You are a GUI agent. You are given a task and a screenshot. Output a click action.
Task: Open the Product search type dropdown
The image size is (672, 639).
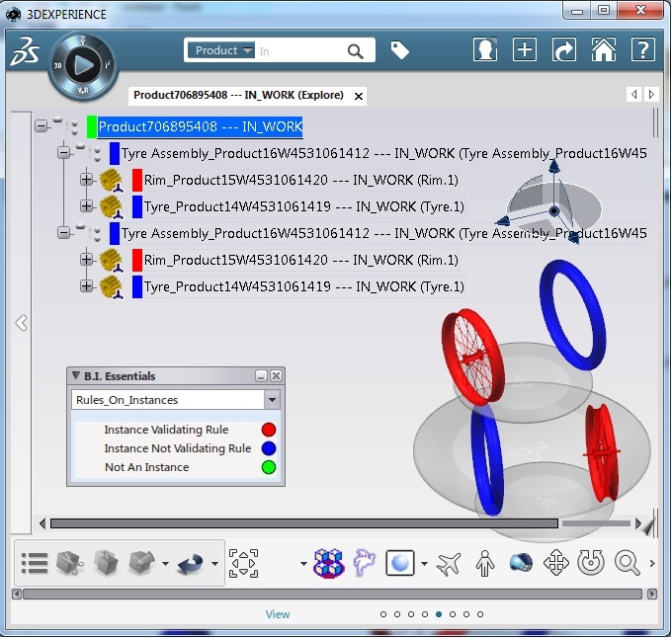pyautogui.click(x=221, y=50)
